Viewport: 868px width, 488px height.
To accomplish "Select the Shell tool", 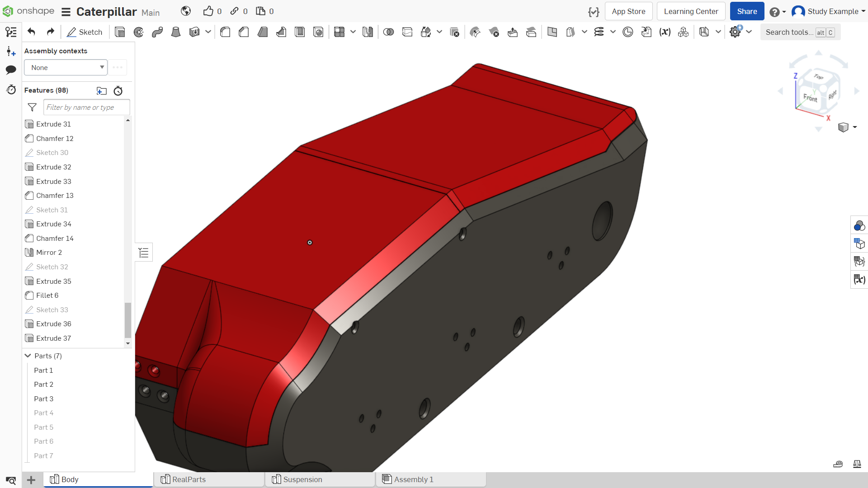I will [x=300, y=32].
